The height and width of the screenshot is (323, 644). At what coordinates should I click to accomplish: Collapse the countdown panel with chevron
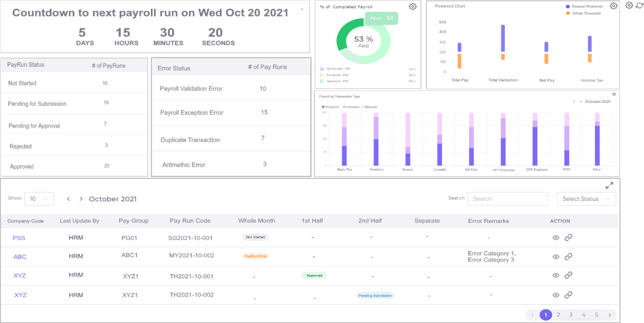[302, 9]
